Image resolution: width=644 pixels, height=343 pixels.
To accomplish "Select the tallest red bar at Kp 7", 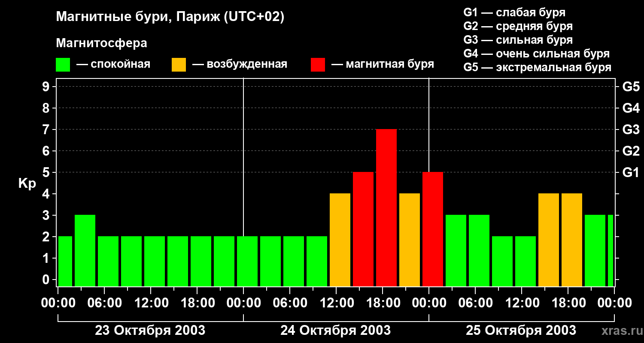I will coord(386,208).
